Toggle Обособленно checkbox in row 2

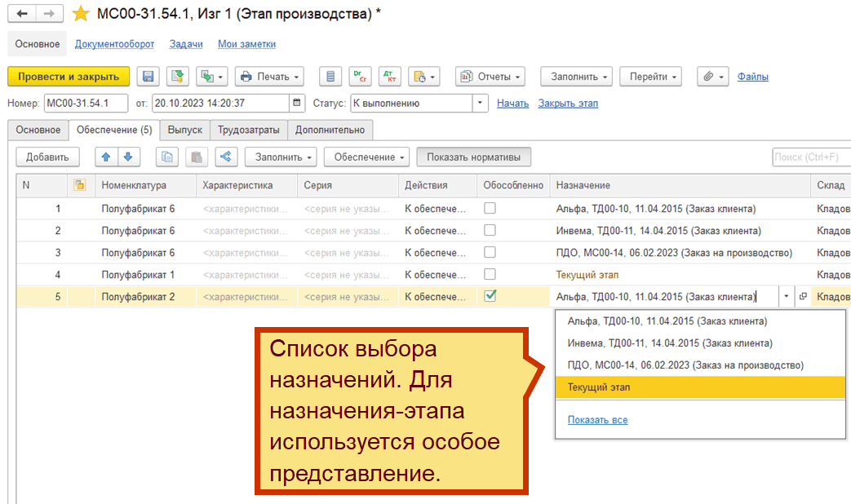pos(490,230)
